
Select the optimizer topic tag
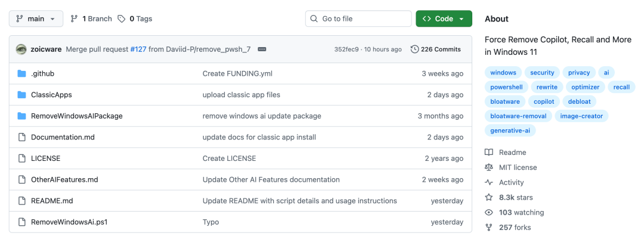click(x=586, y=87)
